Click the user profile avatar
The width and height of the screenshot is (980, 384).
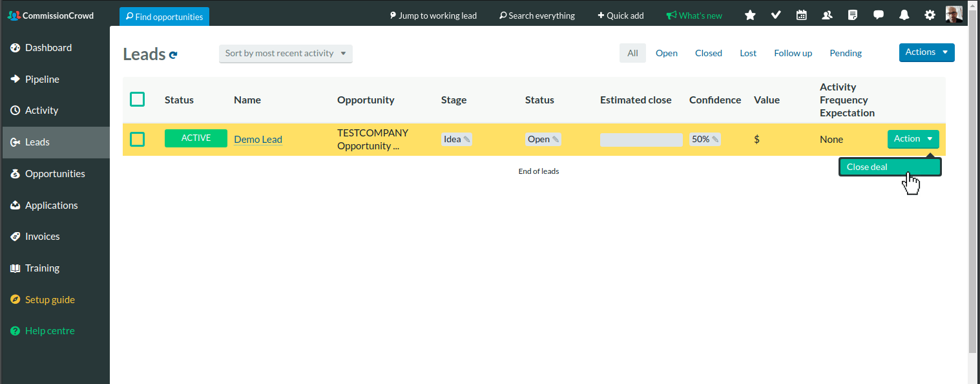(954, 15)
